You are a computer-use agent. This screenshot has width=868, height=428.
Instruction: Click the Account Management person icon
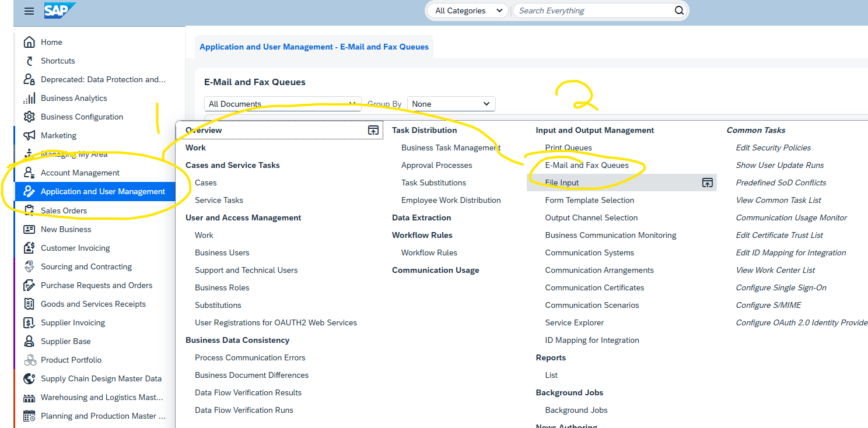(x=29, y=173)
